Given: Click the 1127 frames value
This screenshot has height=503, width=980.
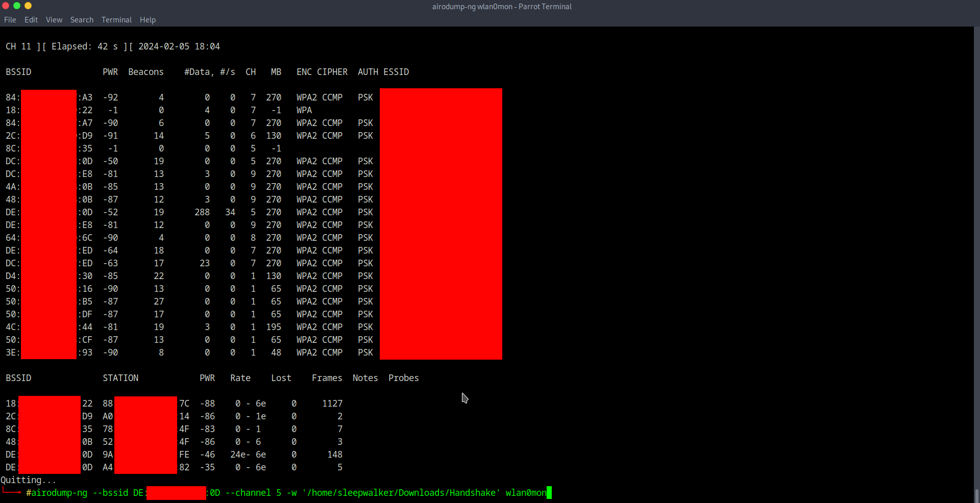Looking at the screenshot, I should (332, 404).
